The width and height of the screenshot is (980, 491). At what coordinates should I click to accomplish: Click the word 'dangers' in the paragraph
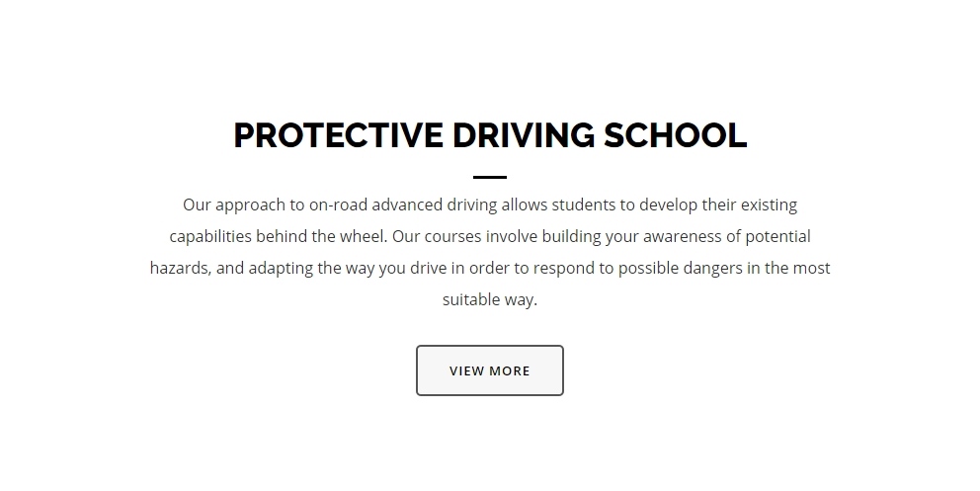[x=712, y=270]
